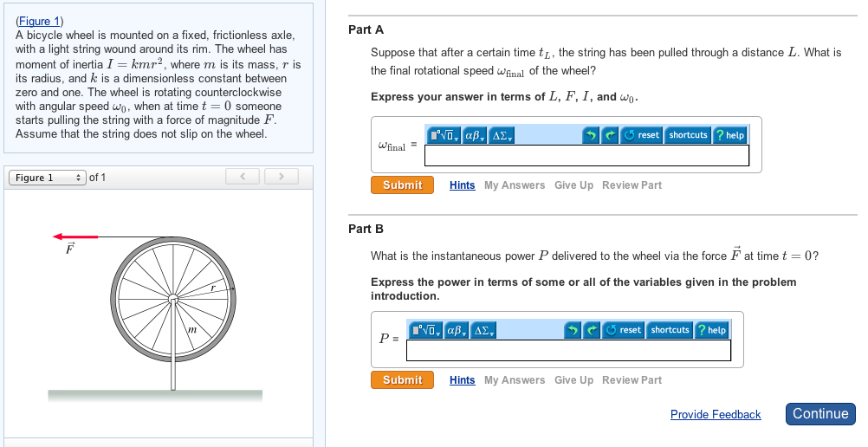
Task: Show keyboard shortcuts for Part B
Action: [x=670, y=330]
